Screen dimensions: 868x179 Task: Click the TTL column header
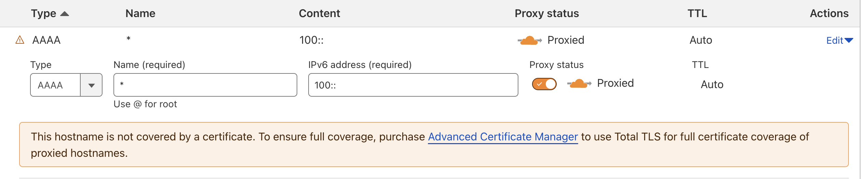pyautogui.click(x=697, y=13)
